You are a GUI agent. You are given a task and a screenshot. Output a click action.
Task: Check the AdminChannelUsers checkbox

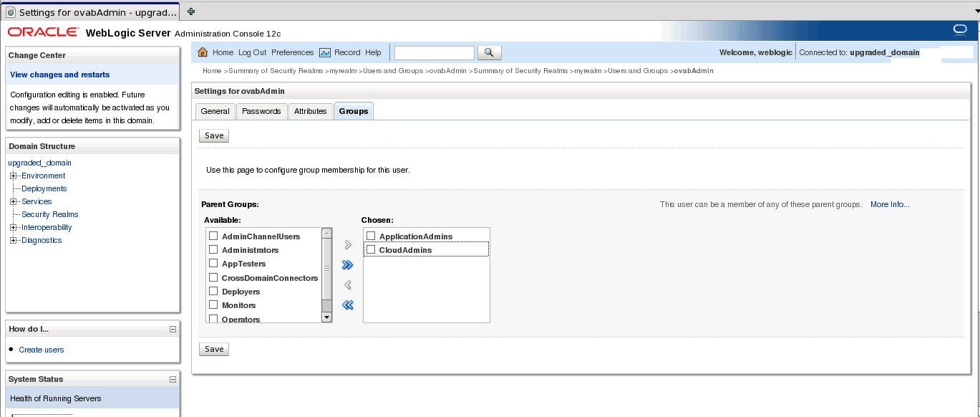213,236
